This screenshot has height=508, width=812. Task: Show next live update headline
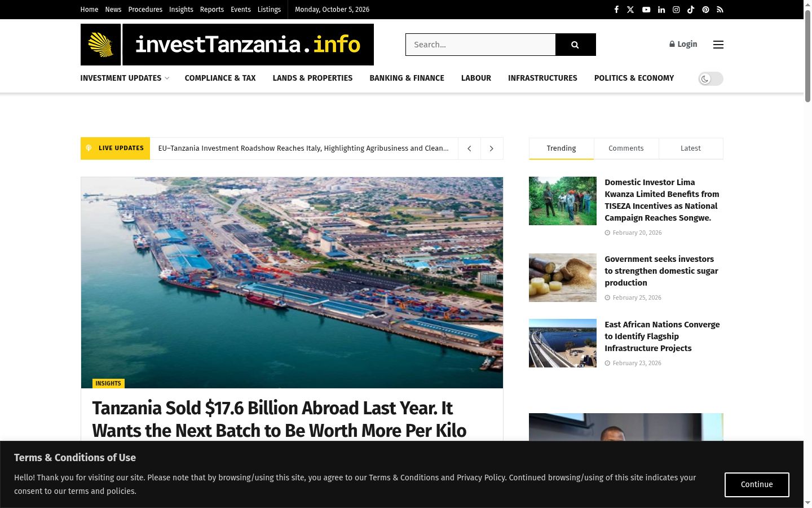pyautogui.click(x=492, y=148)
